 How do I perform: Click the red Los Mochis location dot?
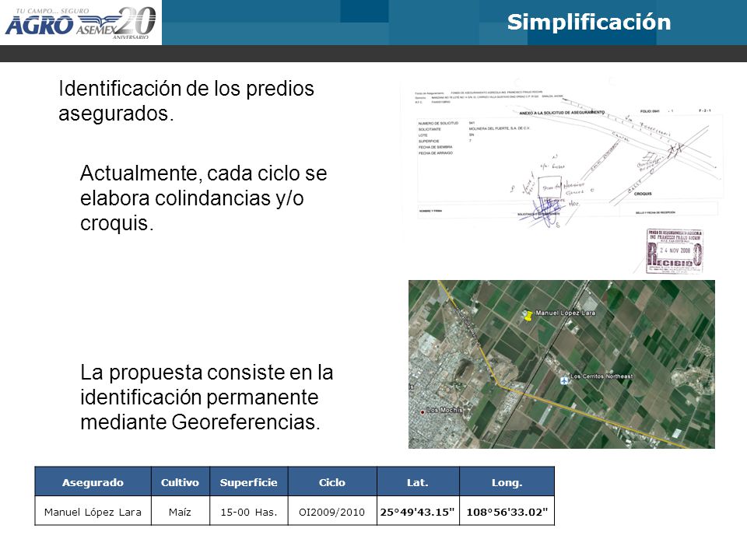[422, 412]
